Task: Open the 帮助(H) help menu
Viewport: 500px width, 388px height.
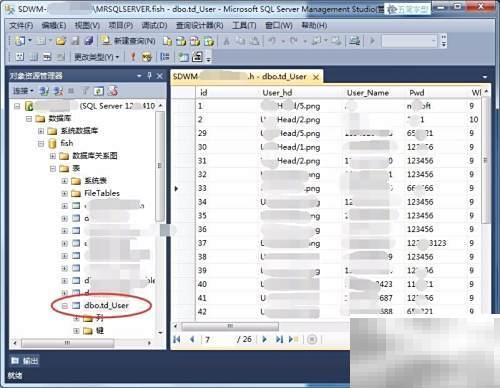Action: (314, 25)
